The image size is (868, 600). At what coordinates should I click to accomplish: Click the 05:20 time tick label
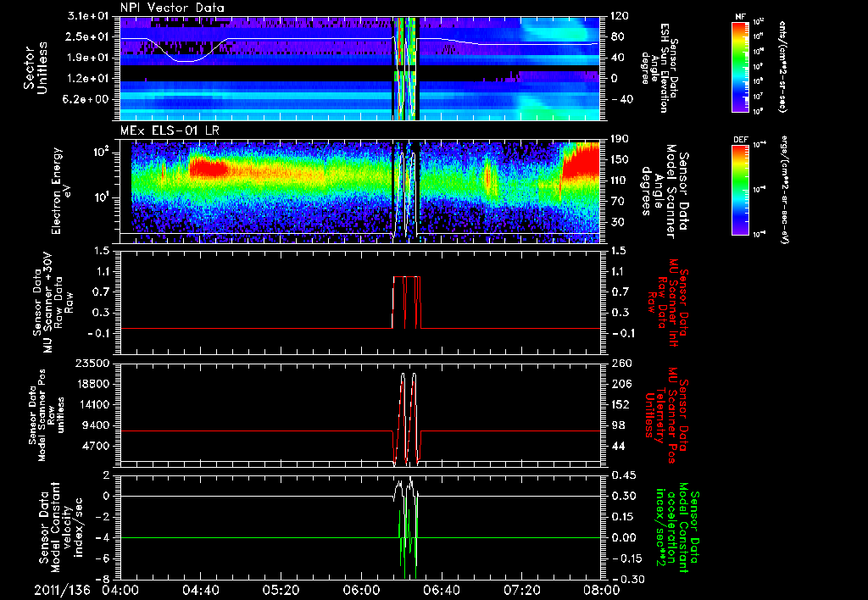point(281,590)
